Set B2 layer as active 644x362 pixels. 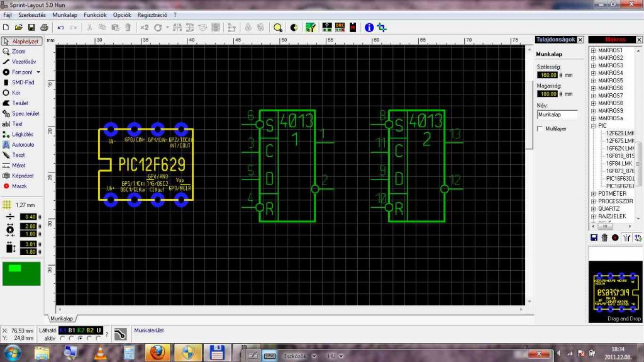pos(89,338)
